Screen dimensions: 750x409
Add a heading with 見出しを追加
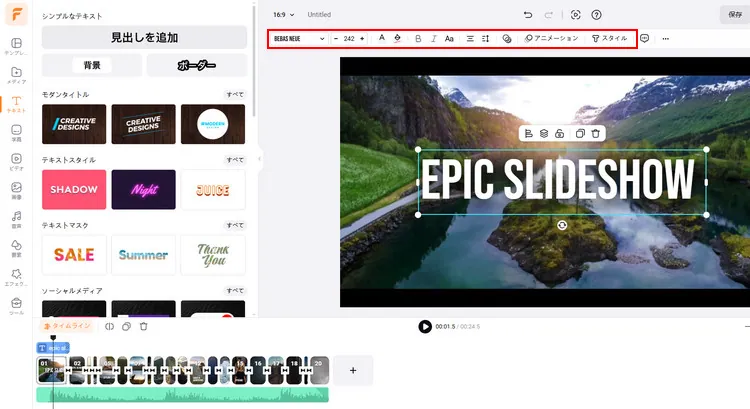(144, 37)
